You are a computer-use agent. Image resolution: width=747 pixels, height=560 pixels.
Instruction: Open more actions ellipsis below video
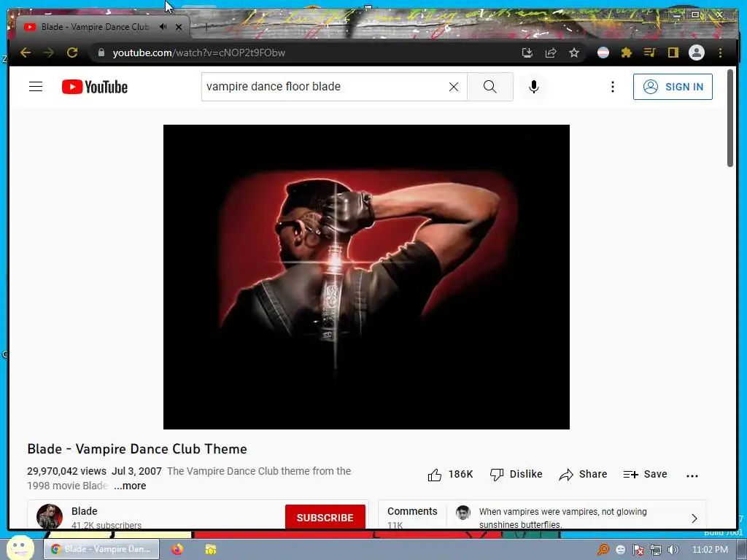tap(692, 475)
